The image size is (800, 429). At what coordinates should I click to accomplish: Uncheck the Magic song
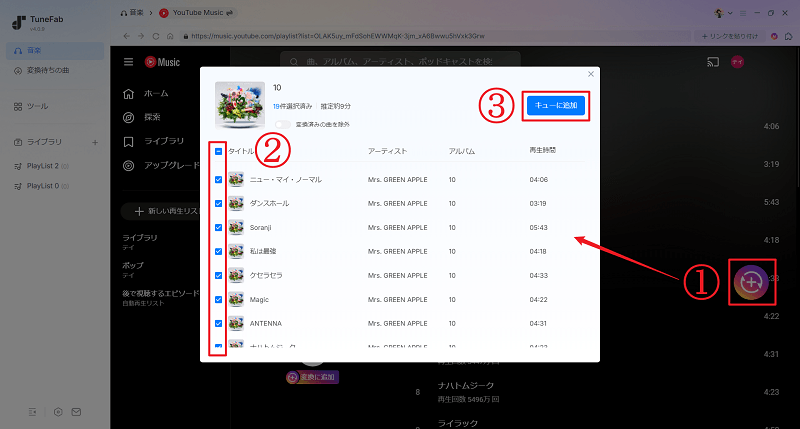[218, 299]
